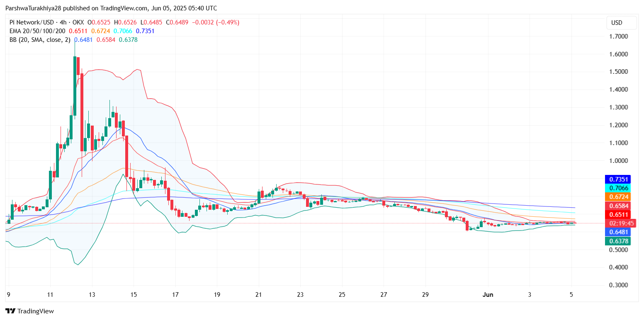Click the cyan 0.7066 price axis tag
Viewport: 644px width, 320px height.
(x=618, y=188)
